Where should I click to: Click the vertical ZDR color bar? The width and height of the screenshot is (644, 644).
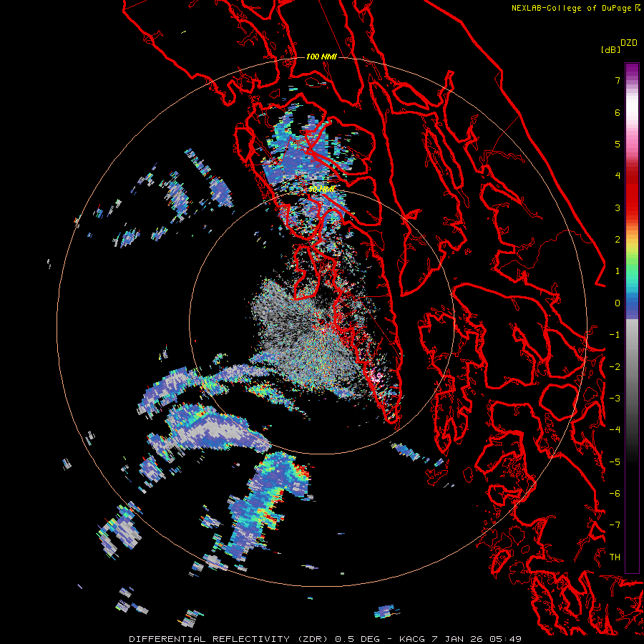coord(632,318)
